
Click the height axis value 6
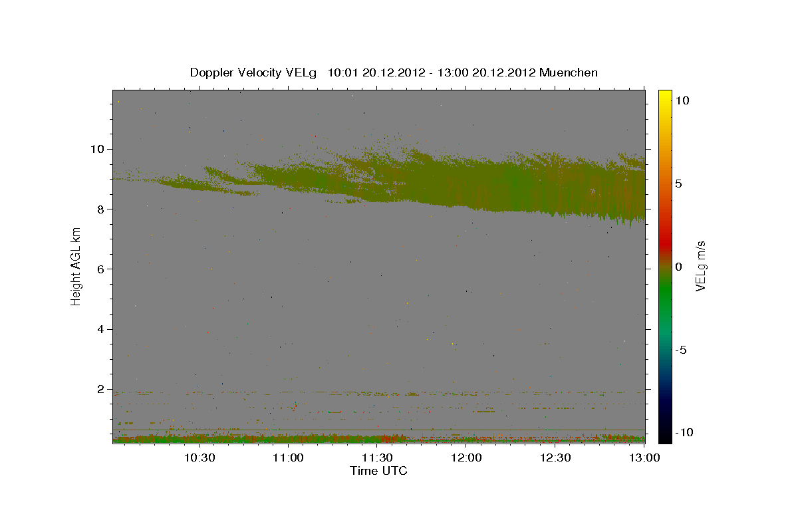click(102, 269)
